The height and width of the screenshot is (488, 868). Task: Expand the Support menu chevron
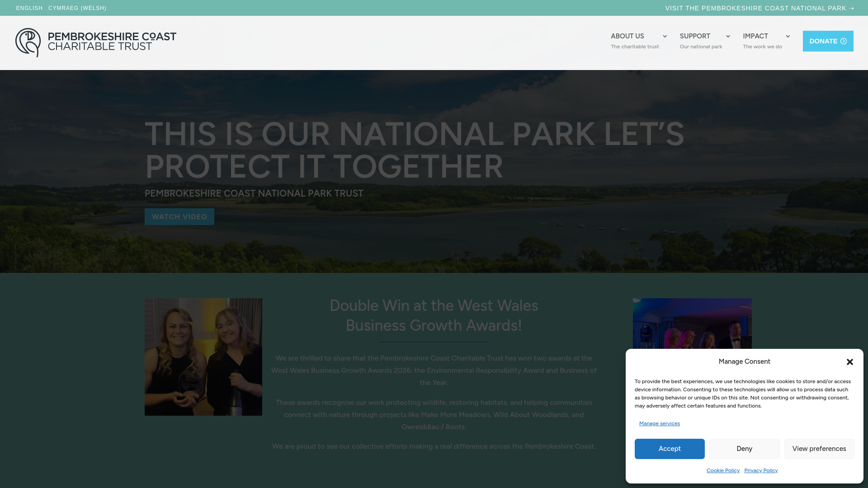pos(728,36)
